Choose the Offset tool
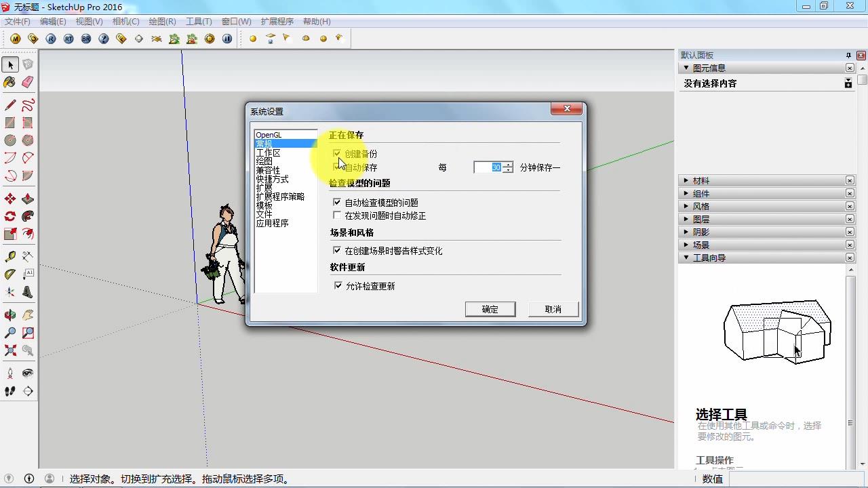The height and width of the screenshot is (488, 868). coord(28,234)
